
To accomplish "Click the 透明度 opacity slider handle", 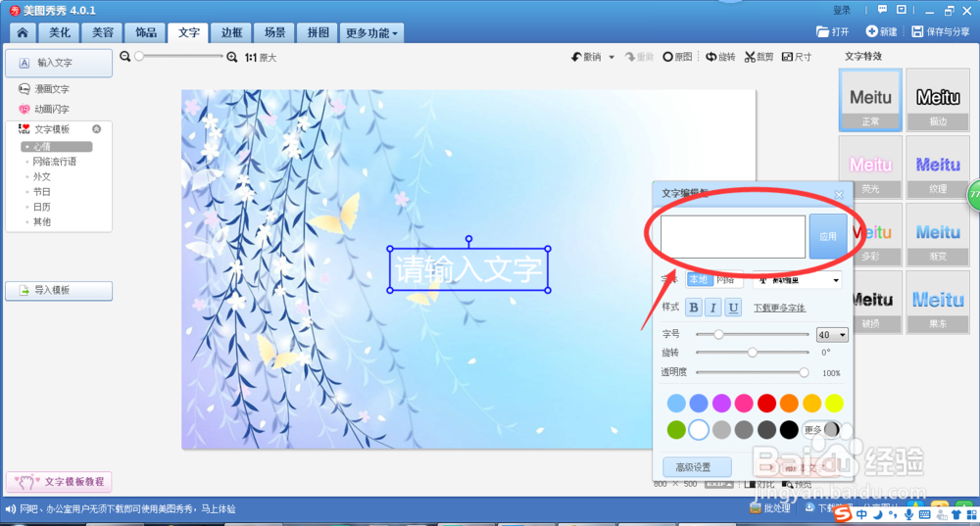I will tap(804, 373).
